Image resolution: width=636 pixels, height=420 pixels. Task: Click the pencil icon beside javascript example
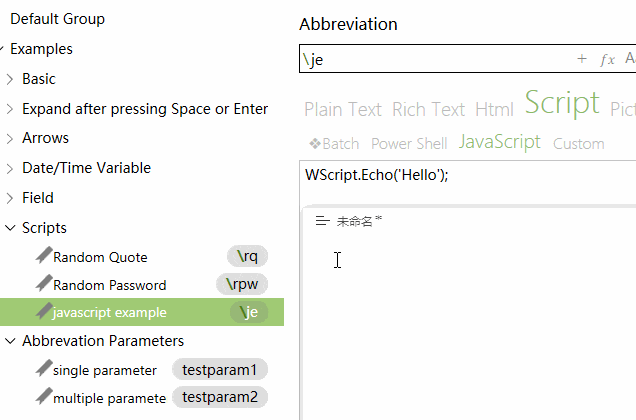pyautogui.click(x=43, y=312)
